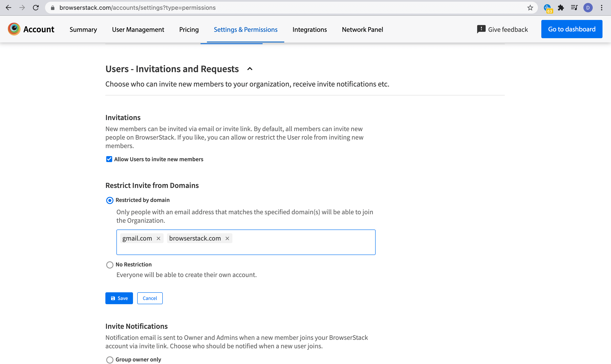
Task: Open Chrome three-dot menu
Action: [x=601, y=8]
